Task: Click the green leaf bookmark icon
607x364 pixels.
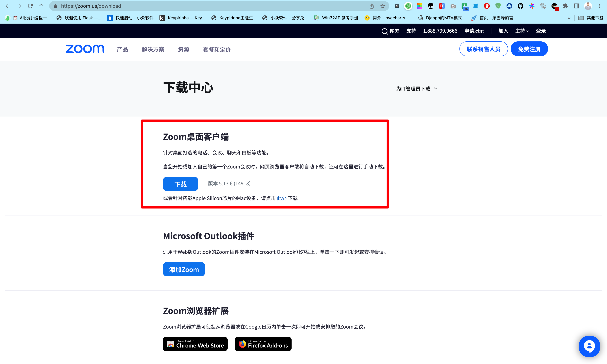Action: 8,18
